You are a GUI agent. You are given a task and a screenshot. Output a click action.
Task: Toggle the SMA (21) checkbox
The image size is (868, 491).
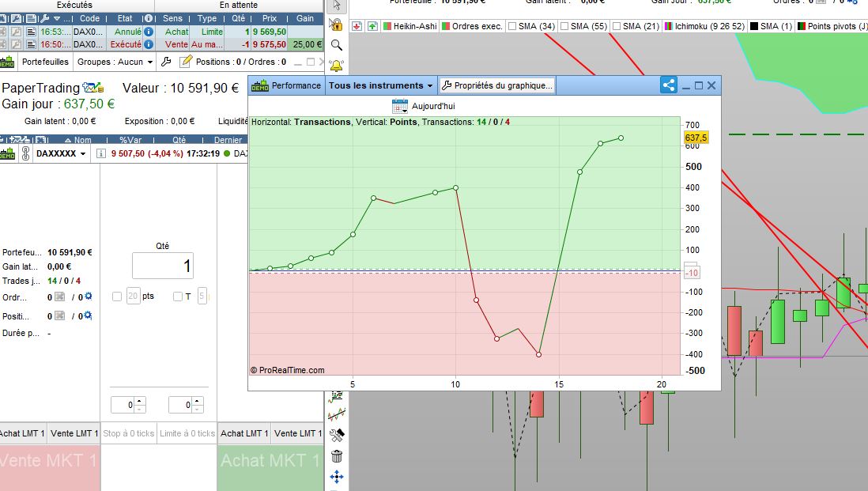click(616, 26)
